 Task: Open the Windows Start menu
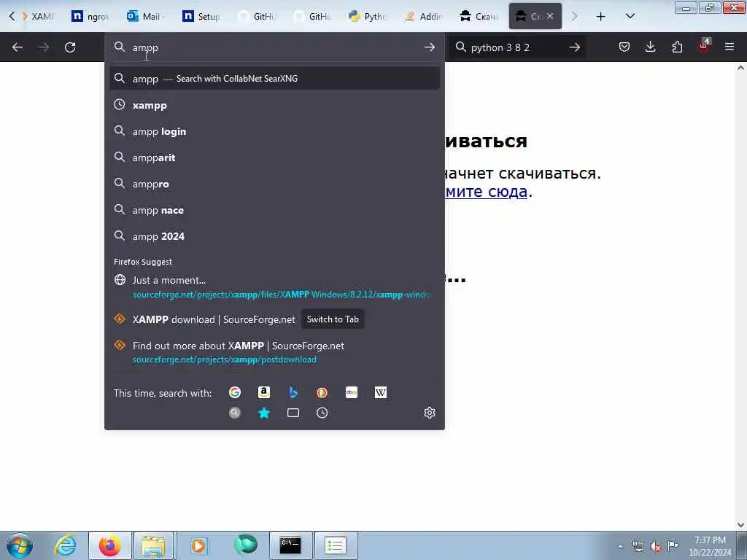point(19,545)
